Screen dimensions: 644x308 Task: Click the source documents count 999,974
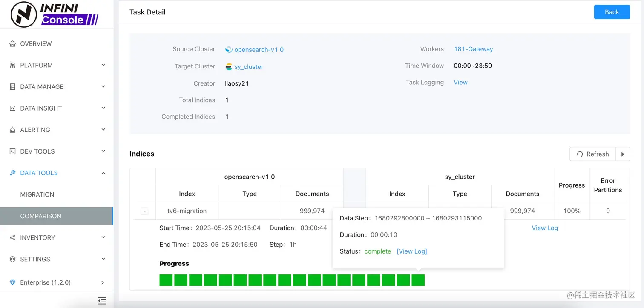[312, 211]
